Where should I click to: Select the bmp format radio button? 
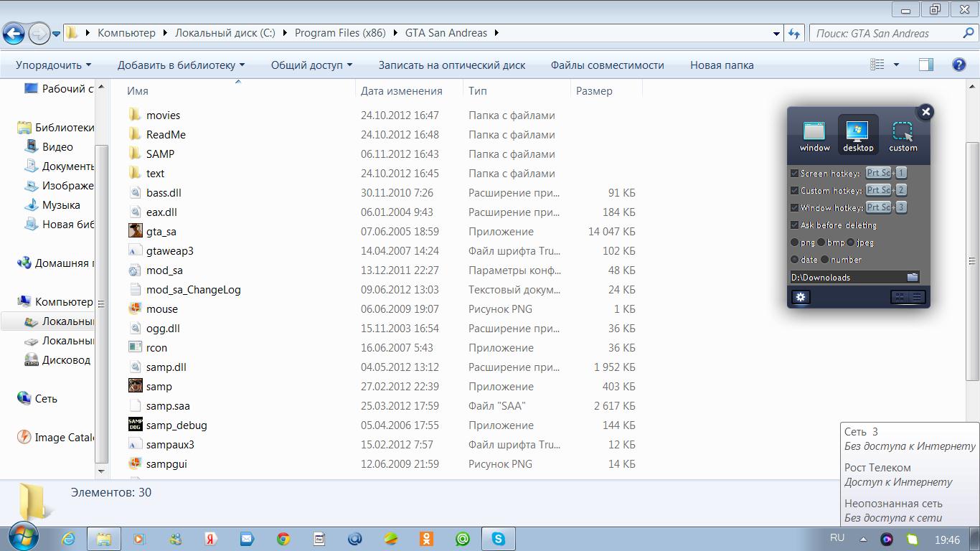click(821, 242)
